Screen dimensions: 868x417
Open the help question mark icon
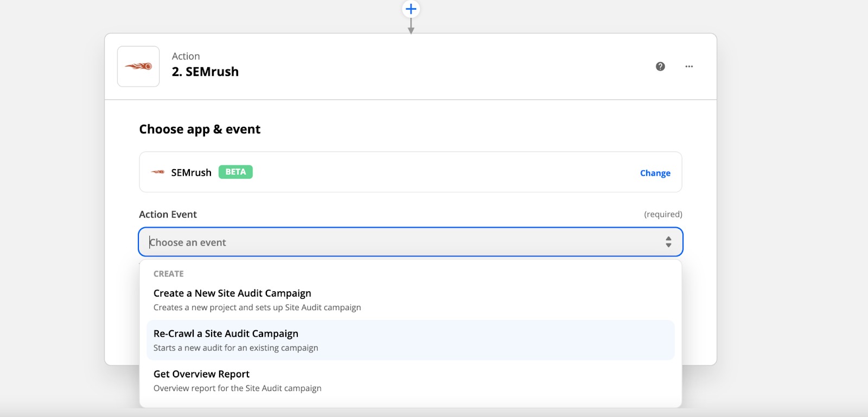[x=660, y=66]
